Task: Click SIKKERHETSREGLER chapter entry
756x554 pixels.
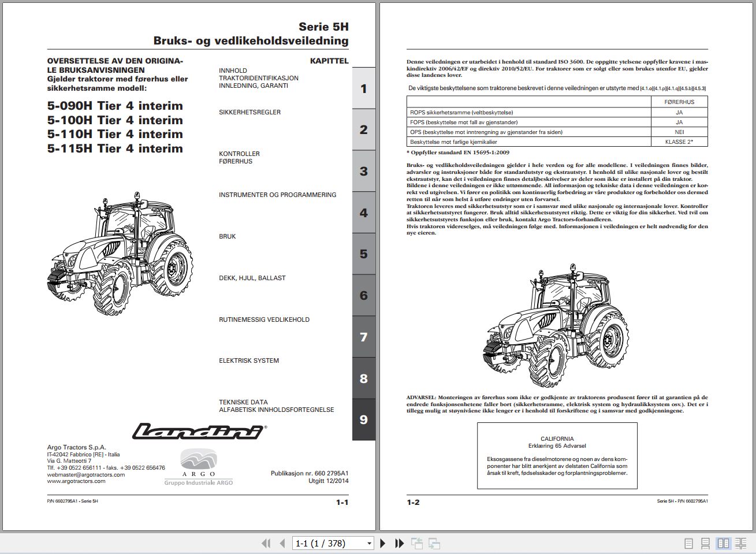Action: coord(249,112)
